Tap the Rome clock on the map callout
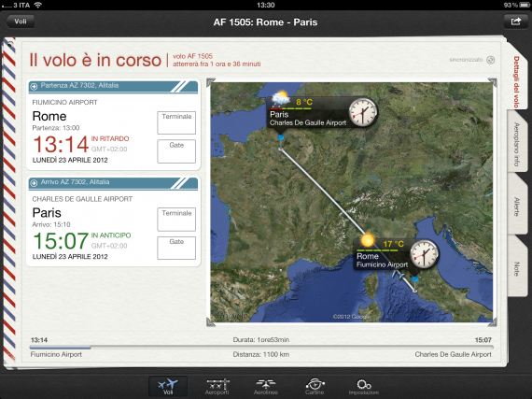The width and height of the screenshot is (532, 399). coord(424,253)
